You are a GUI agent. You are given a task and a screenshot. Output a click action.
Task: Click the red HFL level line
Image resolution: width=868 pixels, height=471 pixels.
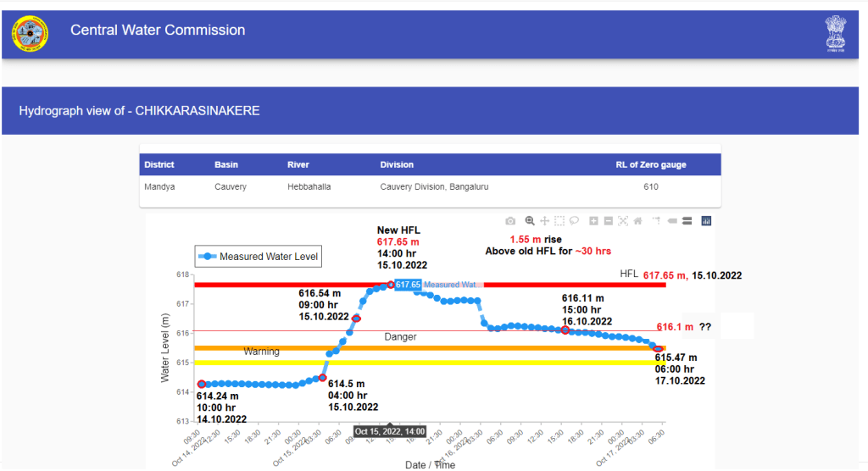551,285
